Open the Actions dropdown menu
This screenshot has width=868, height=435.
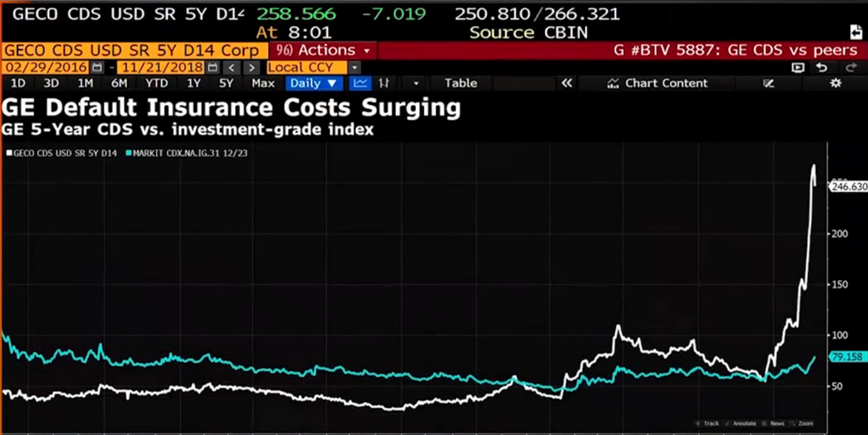[323, 50]
